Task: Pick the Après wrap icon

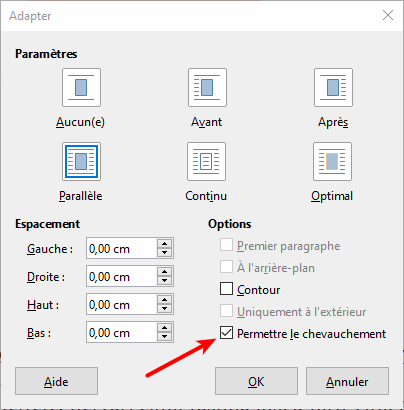Action: pyautogui.click(x=333, y=88)
